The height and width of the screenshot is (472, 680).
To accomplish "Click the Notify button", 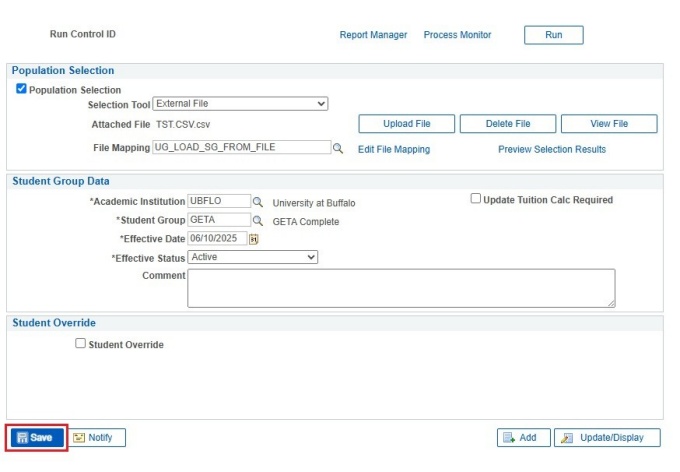I will coord(93,438).
